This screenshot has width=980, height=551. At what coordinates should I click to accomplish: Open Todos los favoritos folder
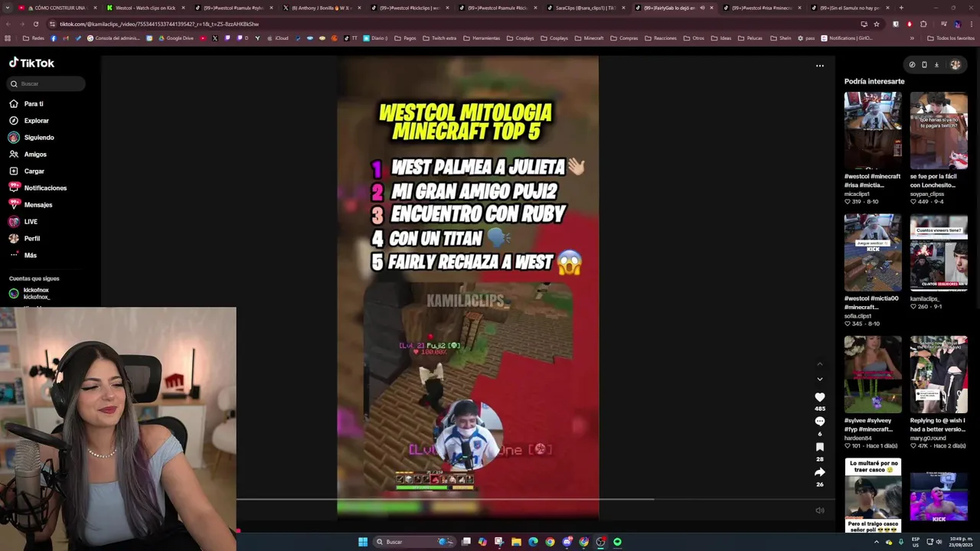click(950, 37)
